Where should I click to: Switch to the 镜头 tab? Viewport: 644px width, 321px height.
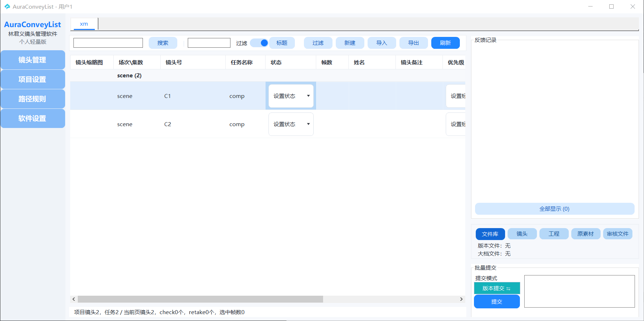(522, 234)
